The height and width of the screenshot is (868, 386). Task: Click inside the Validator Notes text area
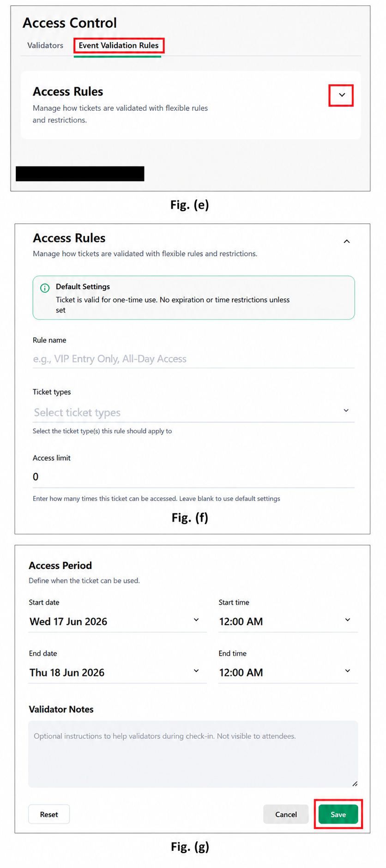pyautogui.click(x=193, y=754)
